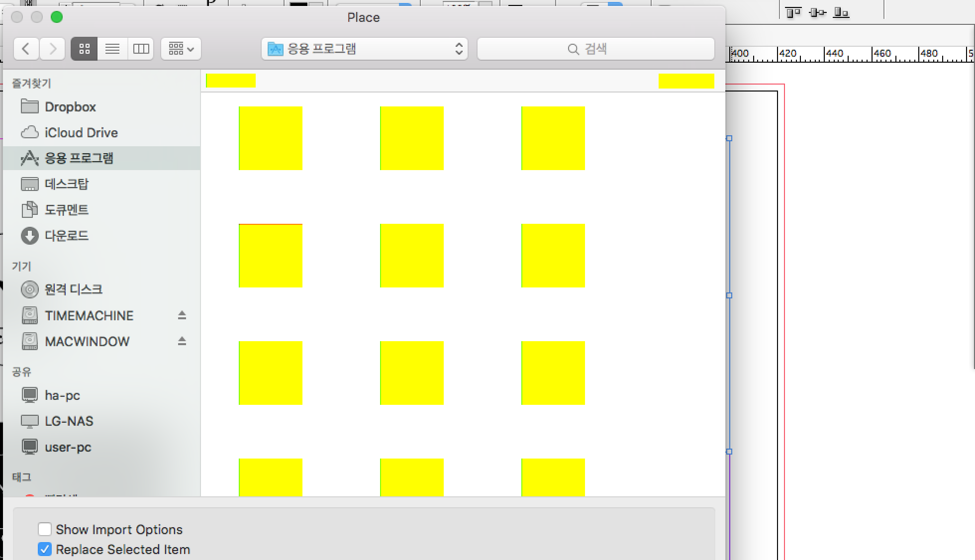Image resolution: width=975 pixels, height=560 pixels.
Task: Enable Show Import Options checkbox
Action: click(45, 529)
